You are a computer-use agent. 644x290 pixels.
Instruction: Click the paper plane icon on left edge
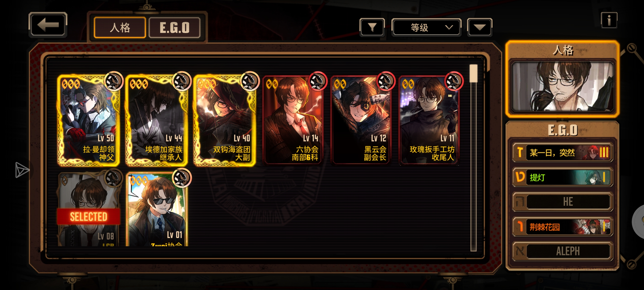[x=22, y=170]
